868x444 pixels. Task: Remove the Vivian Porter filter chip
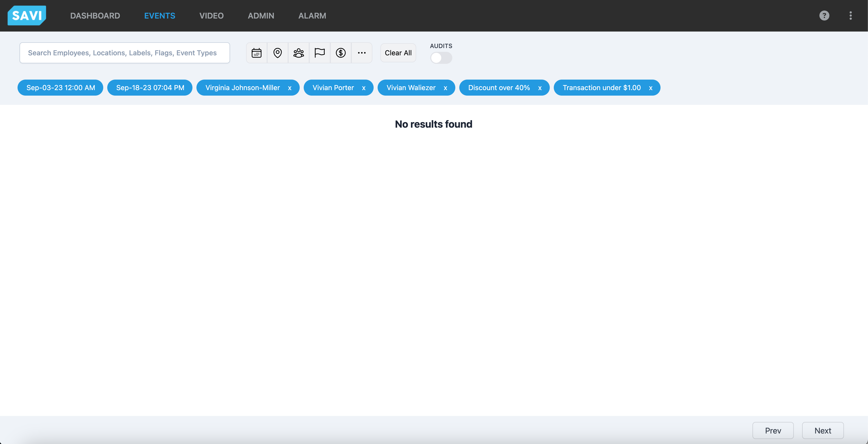(x=364, y=88)
